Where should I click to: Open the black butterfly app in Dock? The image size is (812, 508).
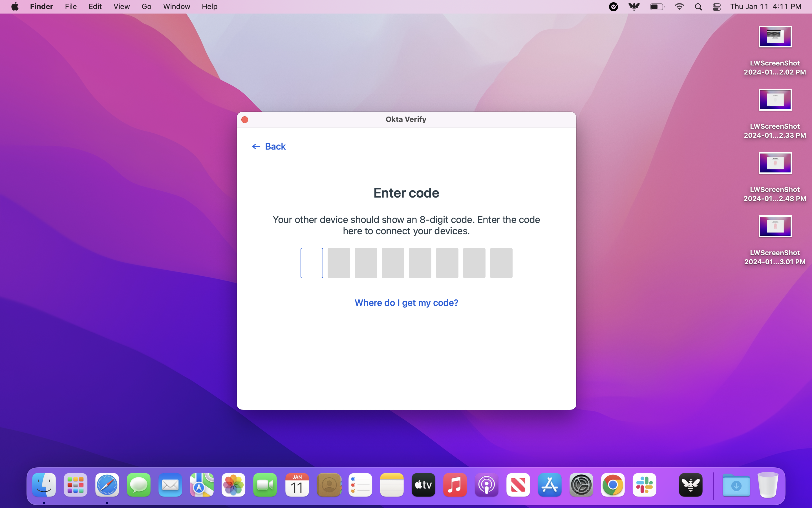(x=690, y=485)
